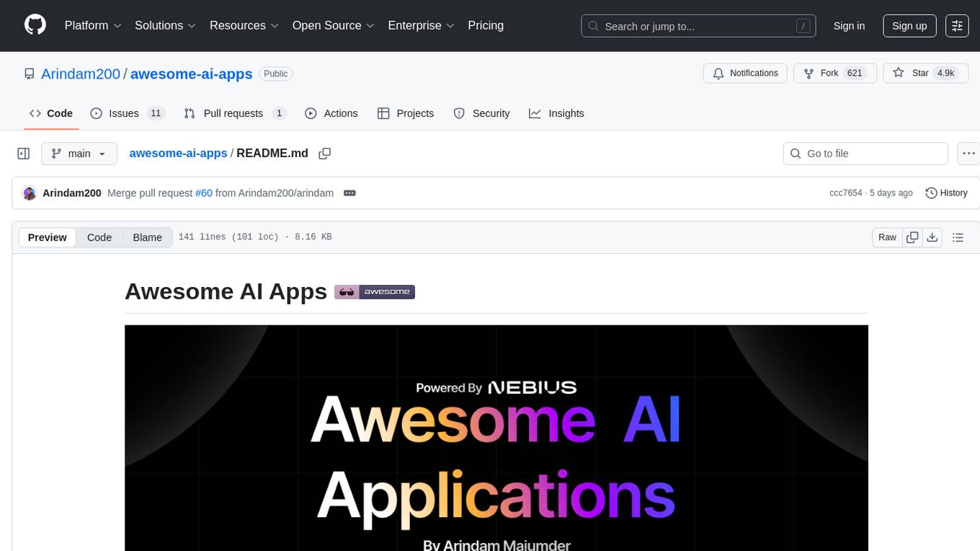Click the Sign up button

tap(909, 26)
